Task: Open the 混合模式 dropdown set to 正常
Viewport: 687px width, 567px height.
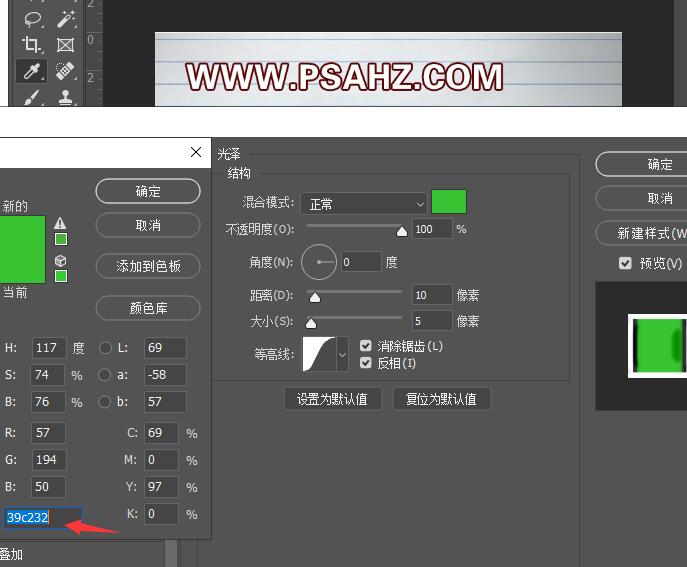Action: point(364,204)
